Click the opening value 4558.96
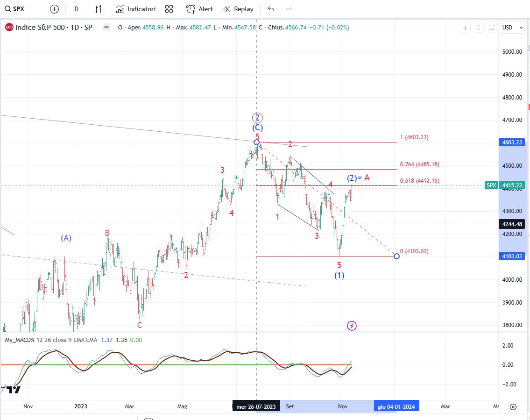530x420 pixels. click(x=153, y=28)
